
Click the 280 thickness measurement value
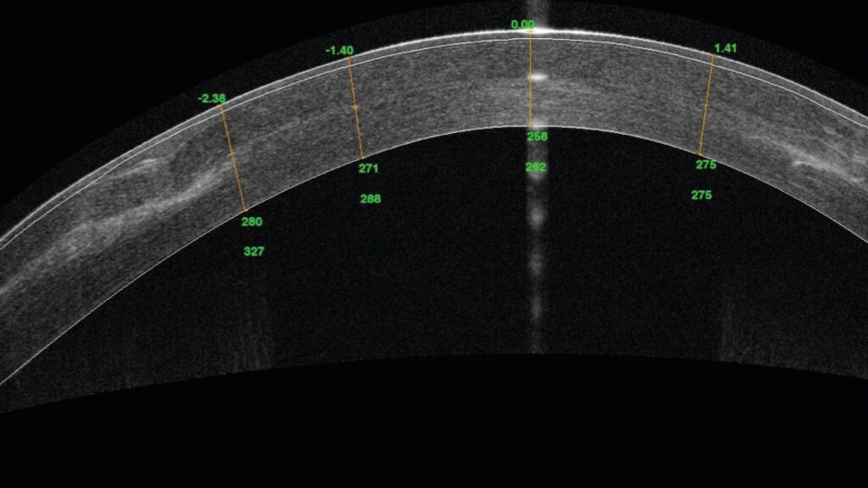pyautogui.click(x=252, y=222)
